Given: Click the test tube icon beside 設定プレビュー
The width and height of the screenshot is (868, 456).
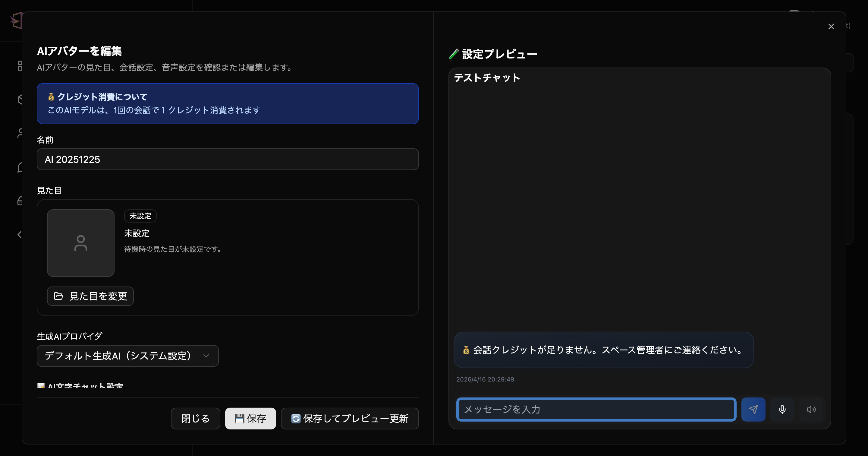Looking at the screenshot, I should (454, 54).
